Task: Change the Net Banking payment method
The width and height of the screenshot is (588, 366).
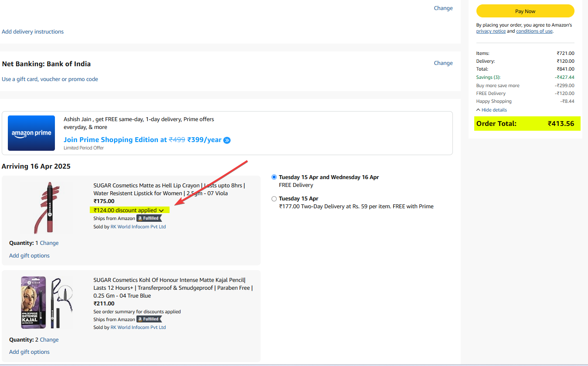Action: [x=443, y=63]
